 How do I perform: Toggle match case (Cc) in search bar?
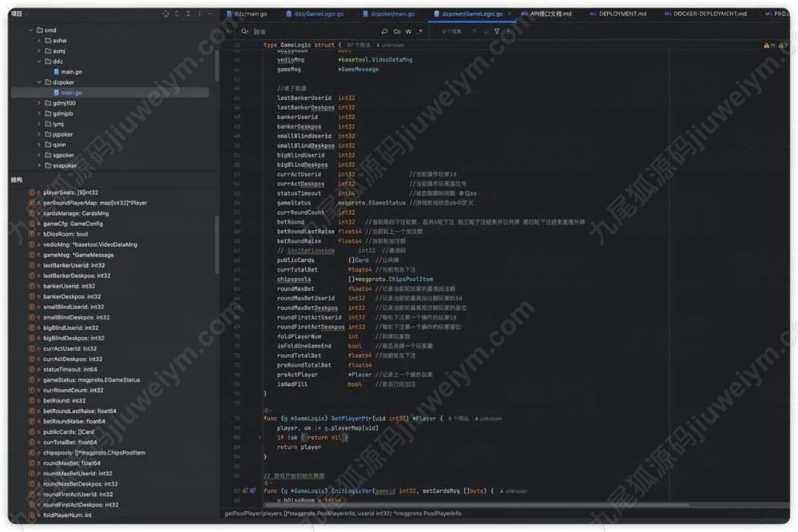click(x=396, y=31)
